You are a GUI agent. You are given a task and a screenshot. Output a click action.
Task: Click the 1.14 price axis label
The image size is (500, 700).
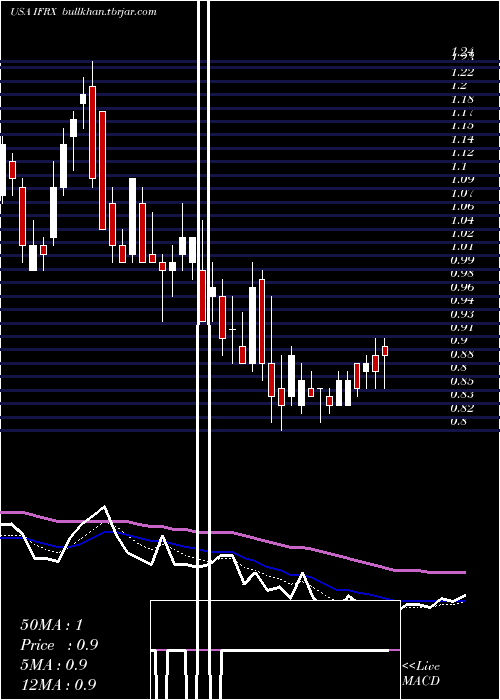coord(462,139)
